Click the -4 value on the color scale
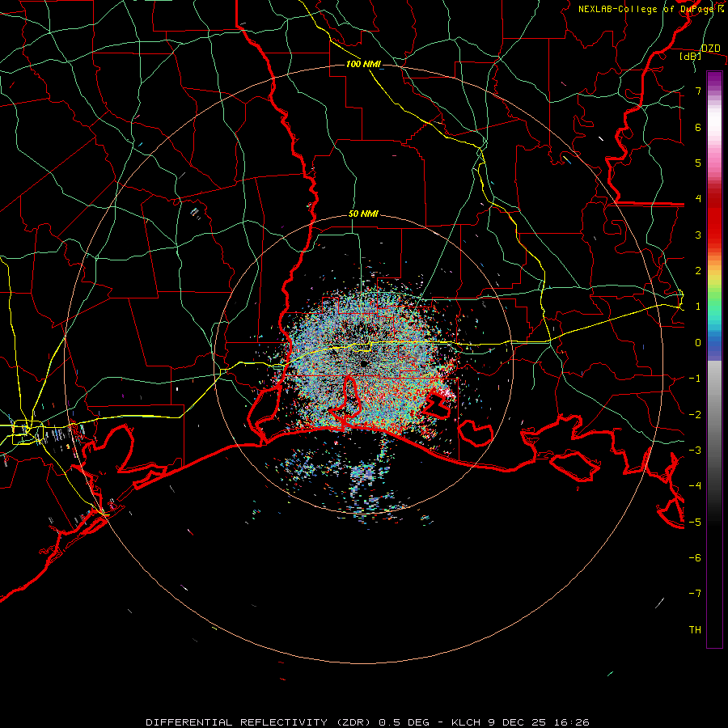This screenshot has height=728, width=728. (695, 486)
